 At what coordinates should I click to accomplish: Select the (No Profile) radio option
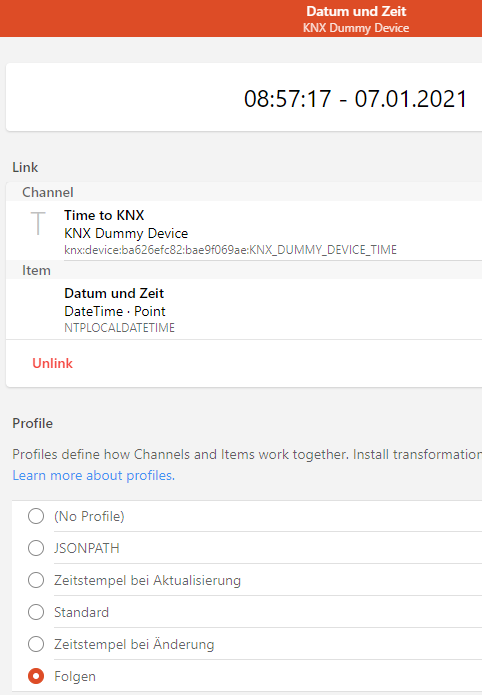36,516
